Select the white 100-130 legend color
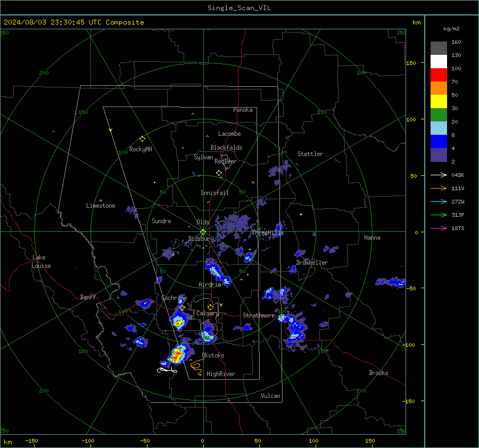 point(439,62)
